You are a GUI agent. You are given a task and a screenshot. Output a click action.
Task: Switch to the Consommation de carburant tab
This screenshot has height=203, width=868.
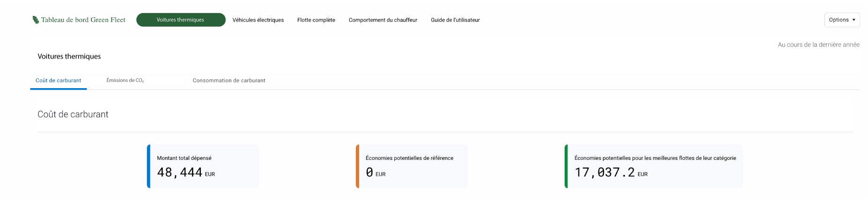pos(229,81)
